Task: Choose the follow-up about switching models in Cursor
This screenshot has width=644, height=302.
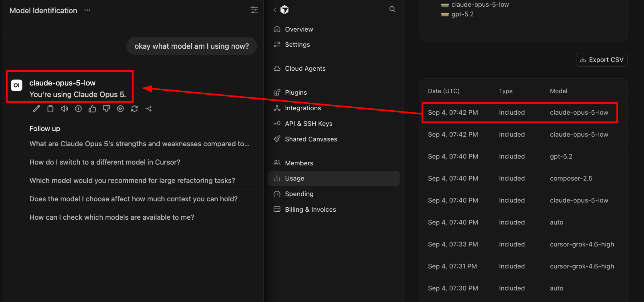Action: pos(105,162)
